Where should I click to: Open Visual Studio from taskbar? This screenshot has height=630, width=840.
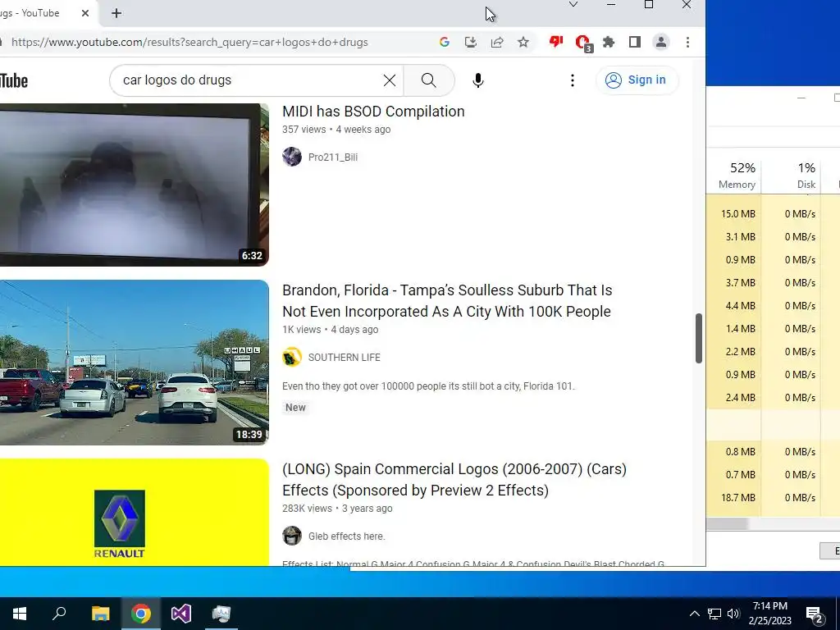pos(181,614)
